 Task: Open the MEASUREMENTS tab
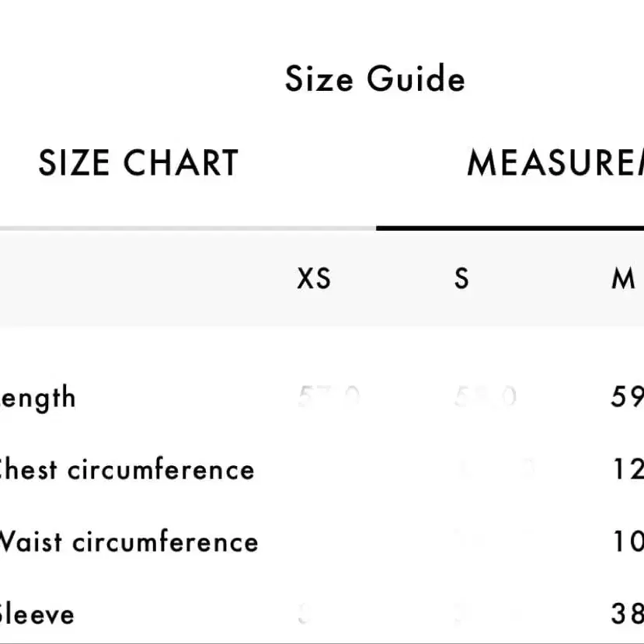555,163
